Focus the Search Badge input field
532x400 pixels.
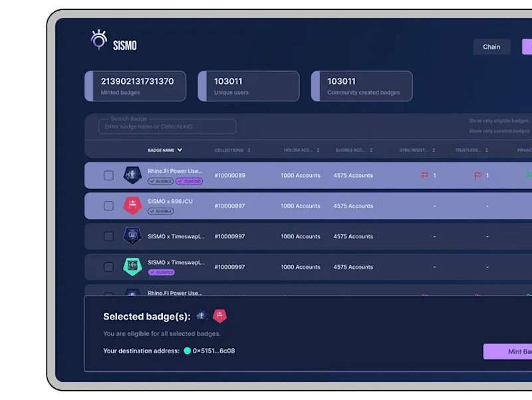coord(168,126)
